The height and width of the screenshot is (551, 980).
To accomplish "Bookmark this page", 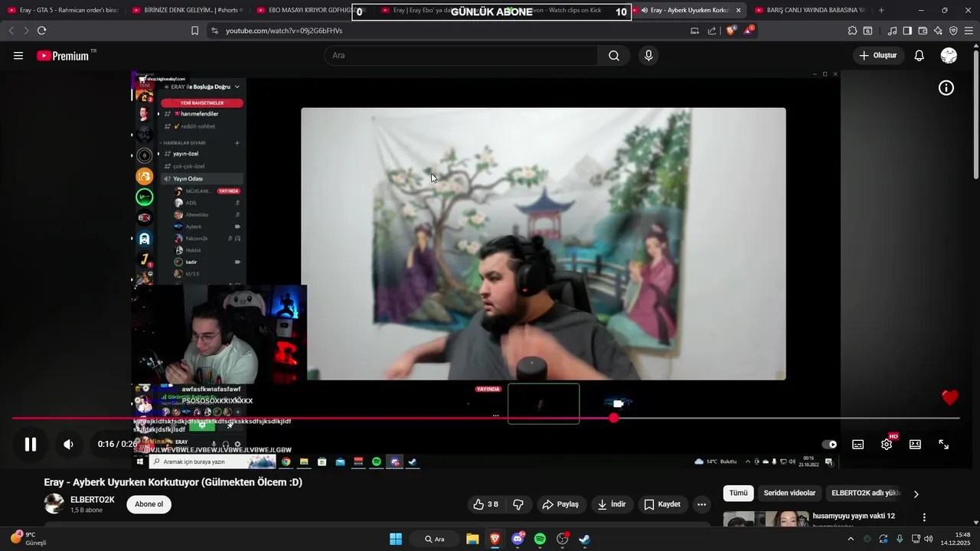I will coord(194,31).
